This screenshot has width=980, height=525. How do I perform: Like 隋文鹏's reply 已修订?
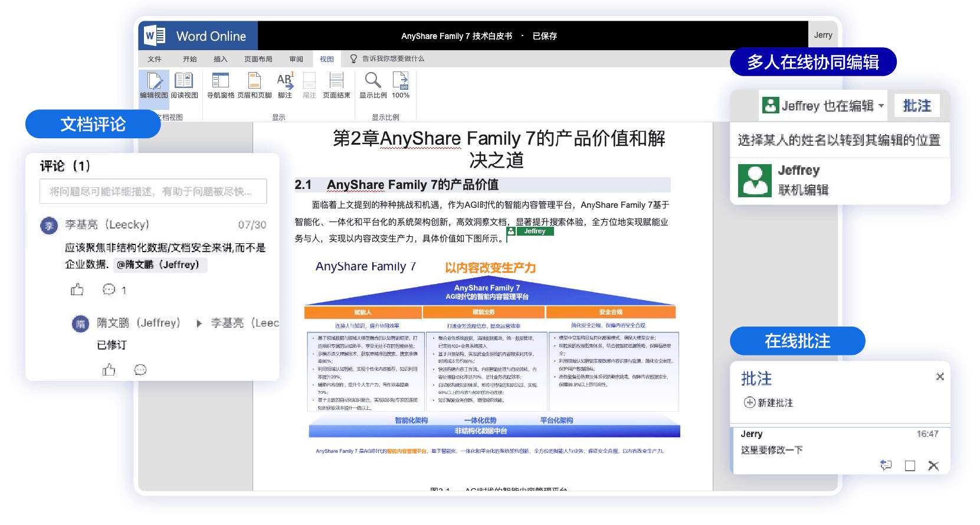coord(109,370)
